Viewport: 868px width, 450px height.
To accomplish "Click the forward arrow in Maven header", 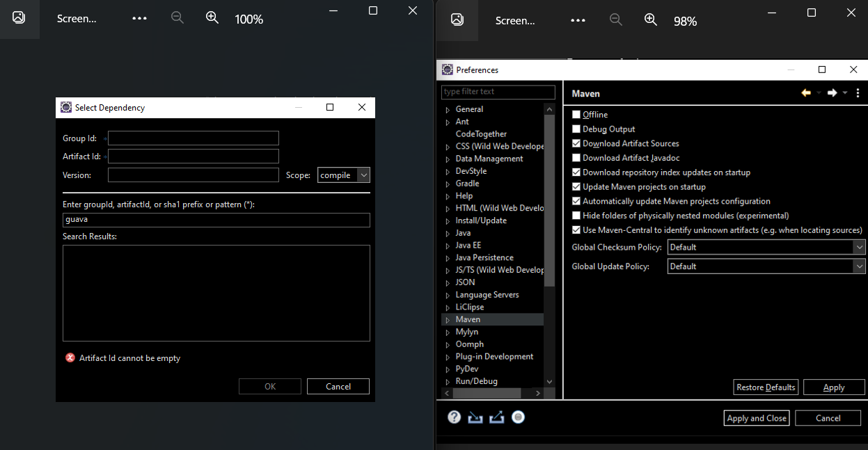I will tap(832, 93).
